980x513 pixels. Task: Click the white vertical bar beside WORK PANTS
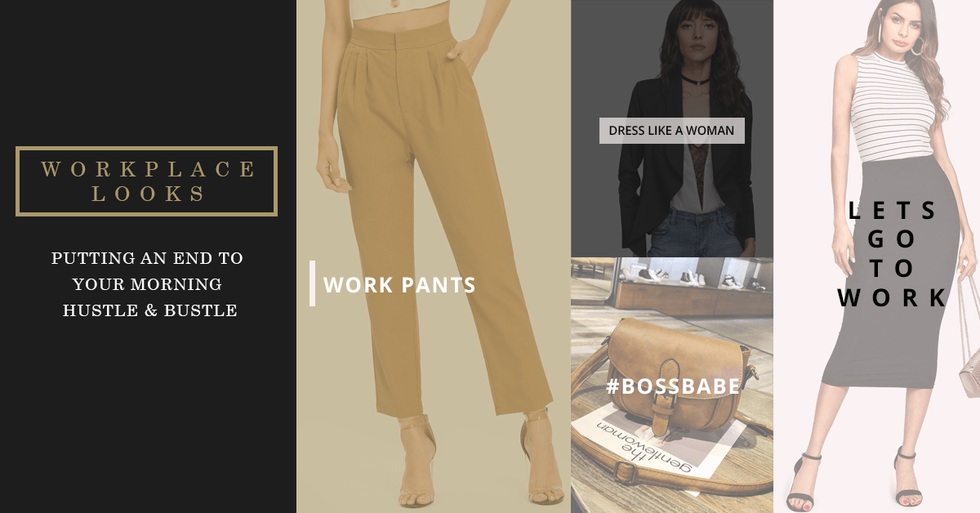point(312,283)
